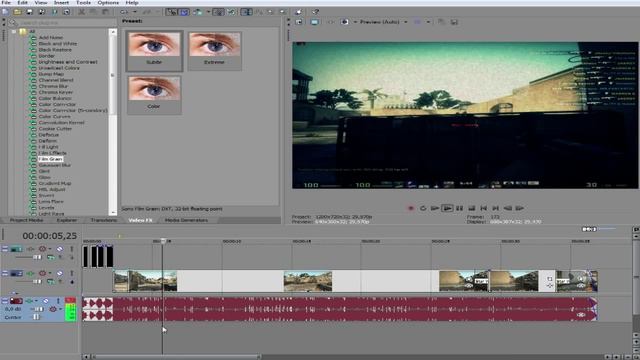Image resolution: width=640 pixels, height=360 pixels.
Task: Mute the first video track
Action: pos(60,249)
